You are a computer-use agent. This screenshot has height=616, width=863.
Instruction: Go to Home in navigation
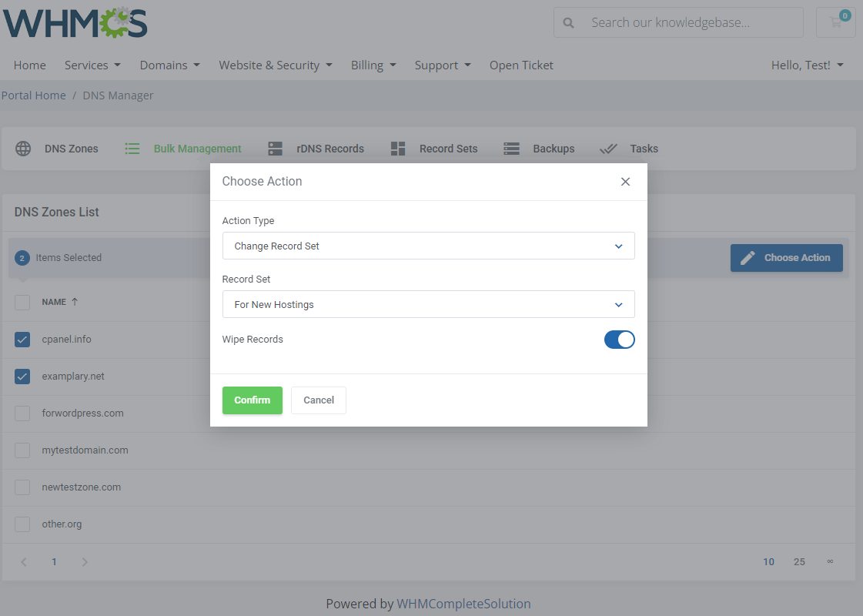(x=30, y=65)
